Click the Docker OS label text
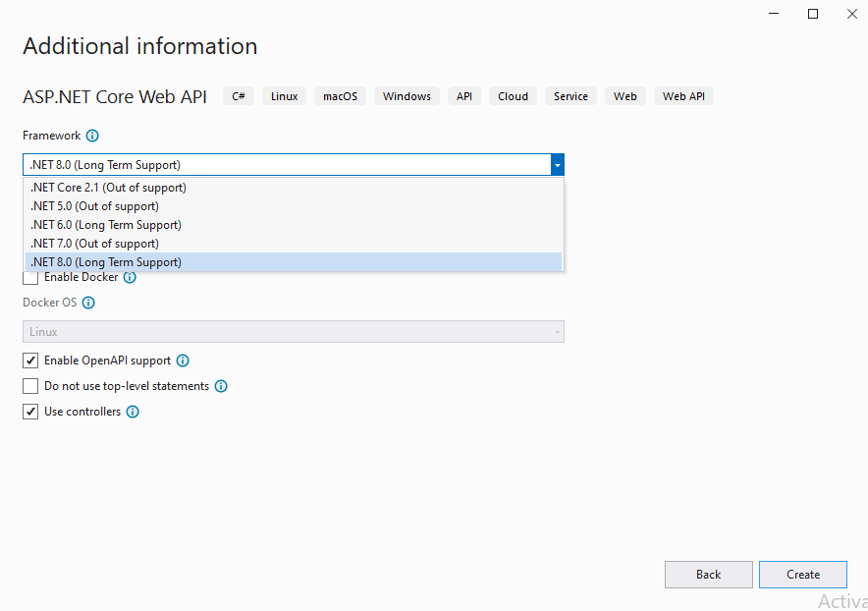Screen dimensions: 868x611 pyautogui.click(x=50, y=303)
